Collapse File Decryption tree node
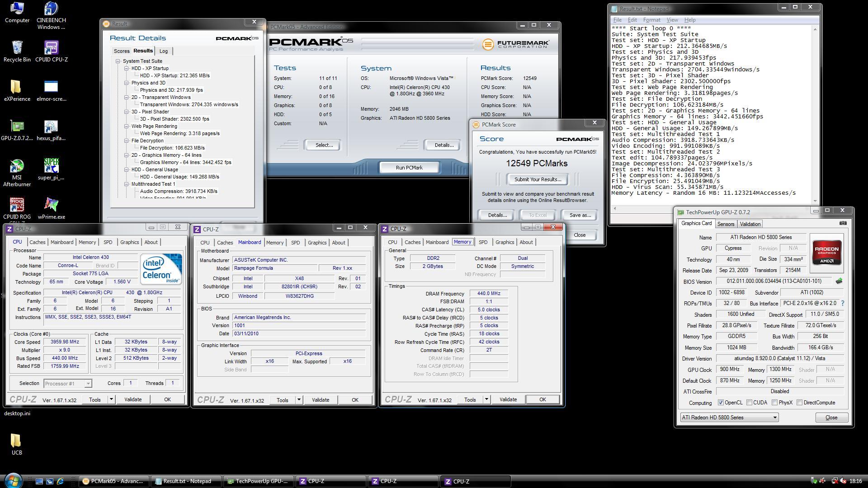Viewport: 868px width, 488px height. (x=127, y=141)
